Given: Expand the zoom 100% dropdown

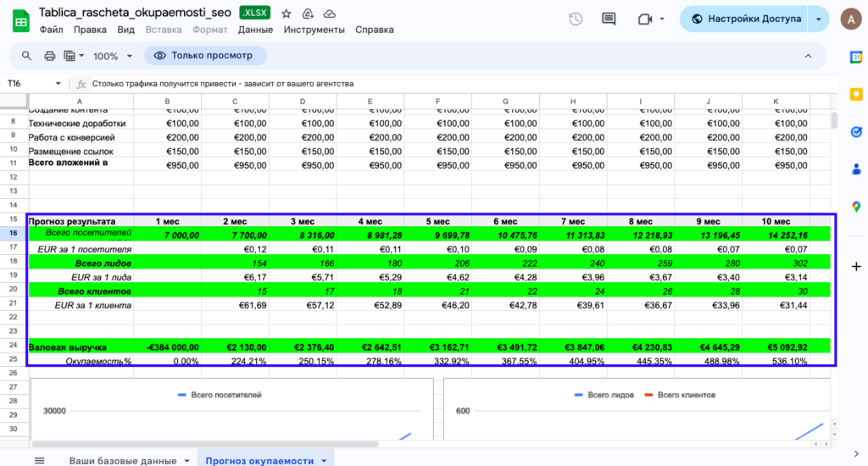Looking at the screenshot, I should pyautogui.click(x=129, y=56).
